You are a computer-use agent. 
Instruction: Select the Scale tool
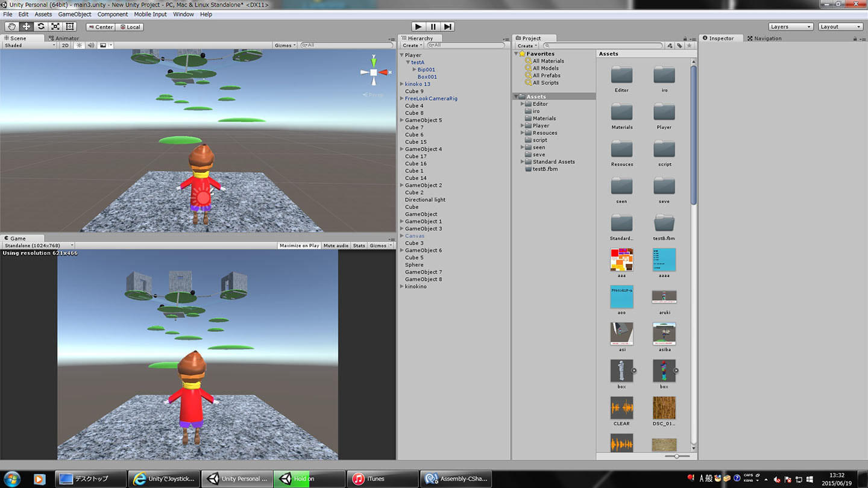click(x=55, y=27)
